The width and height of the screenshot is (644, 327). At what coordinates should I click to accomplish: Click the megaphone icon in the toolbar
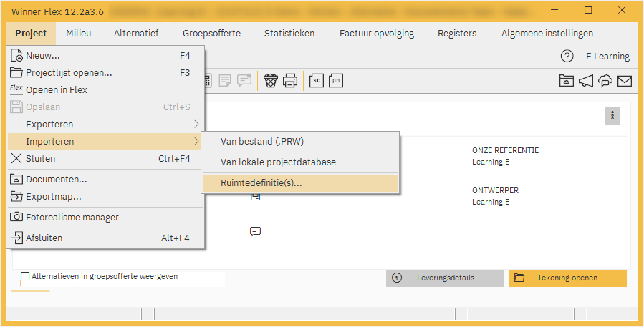586,81
